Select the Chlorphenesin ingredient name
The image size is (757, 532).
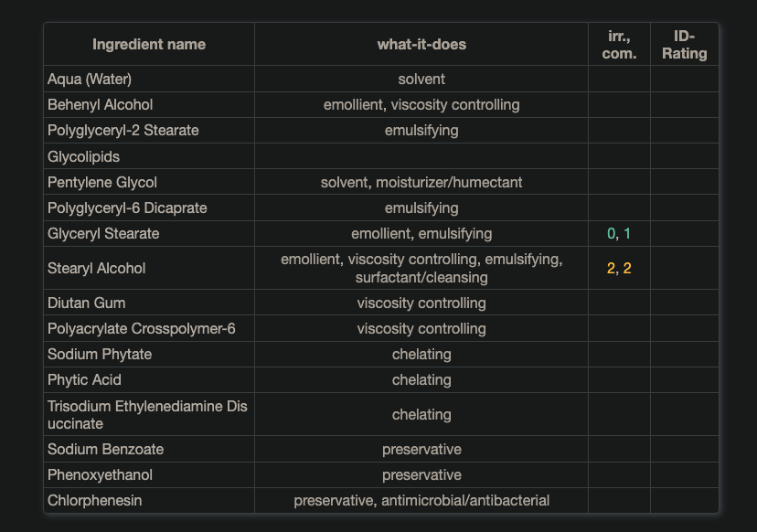click(x=95, y=500)
